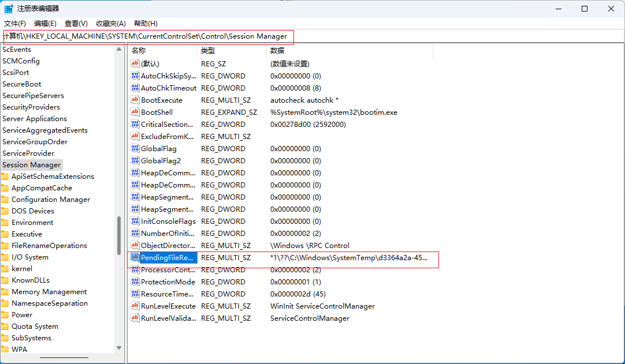
Task: Click the GlobalFlag binary value icon
Action: pos(135,149)
